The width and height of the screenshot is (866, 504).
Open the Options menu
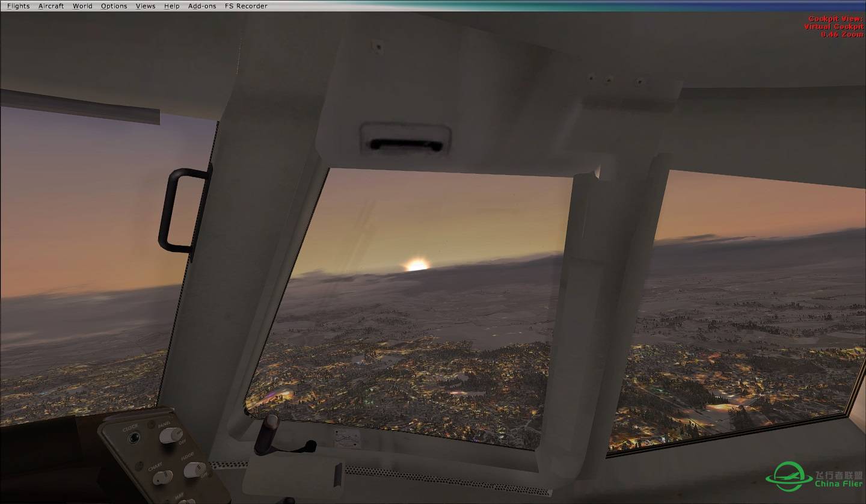(x=114, y=6)
